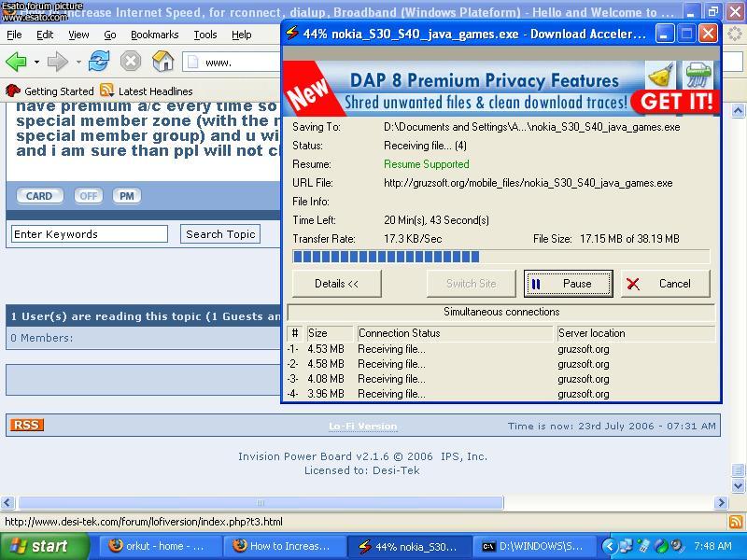This screenshot has width=747, height=560.
Task: Open the File menu
Action: [x=14, y=35]
